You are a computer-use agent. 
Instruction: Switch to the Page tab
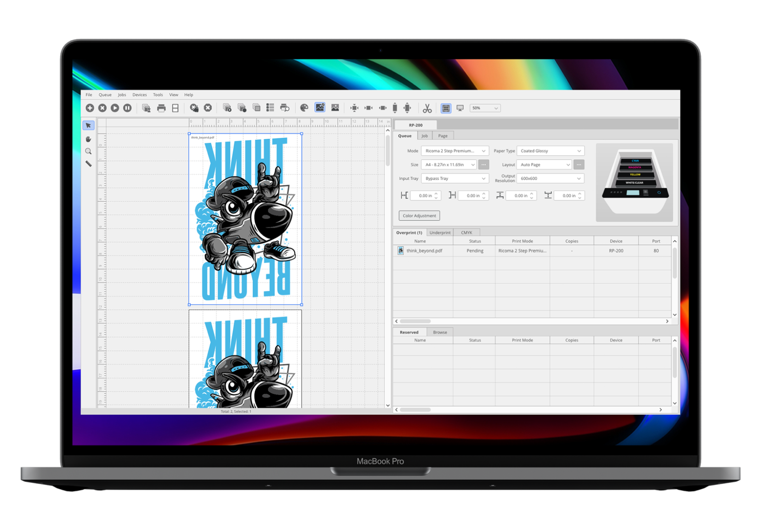(x=443, y=136)
